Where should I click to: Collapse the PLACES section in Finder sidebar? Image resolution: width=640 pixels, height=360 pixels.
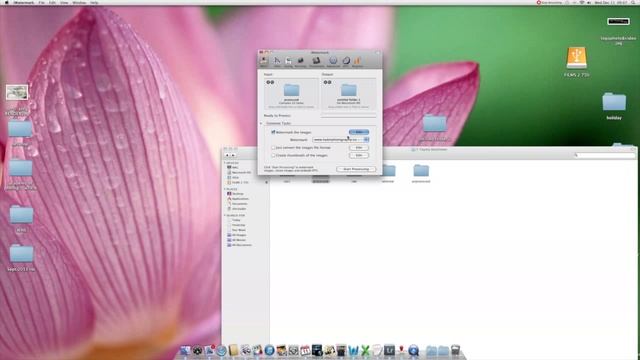point(224,189)
